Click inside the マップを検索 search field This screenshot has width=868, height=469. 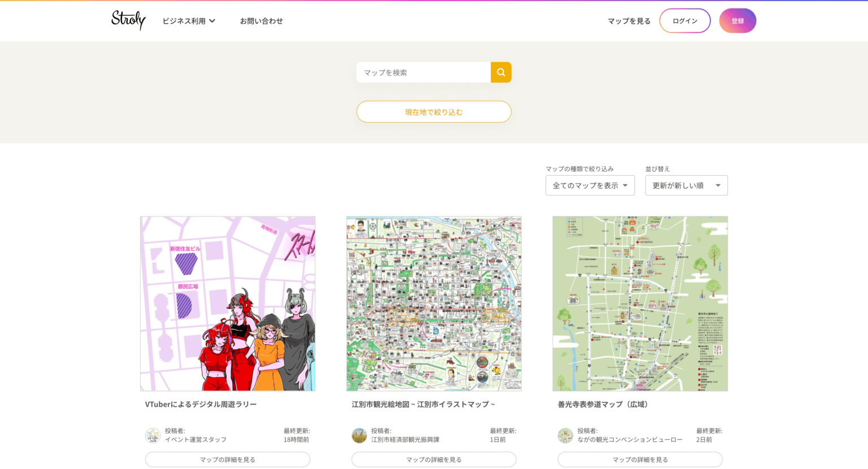(x=424, y=72)
